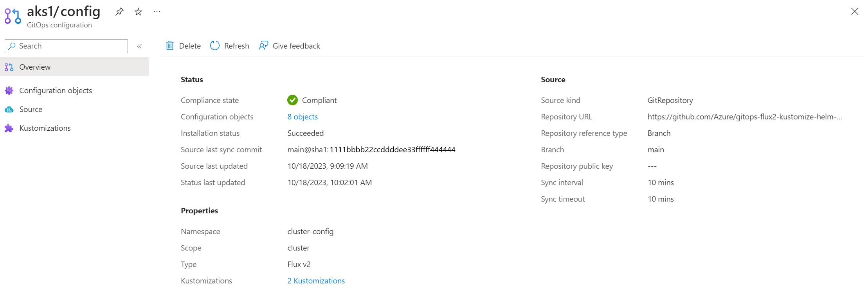This screenshot has width=868, height=294.
Task: Close the GitOps configuration blade
Action: (x=855, y=12)
